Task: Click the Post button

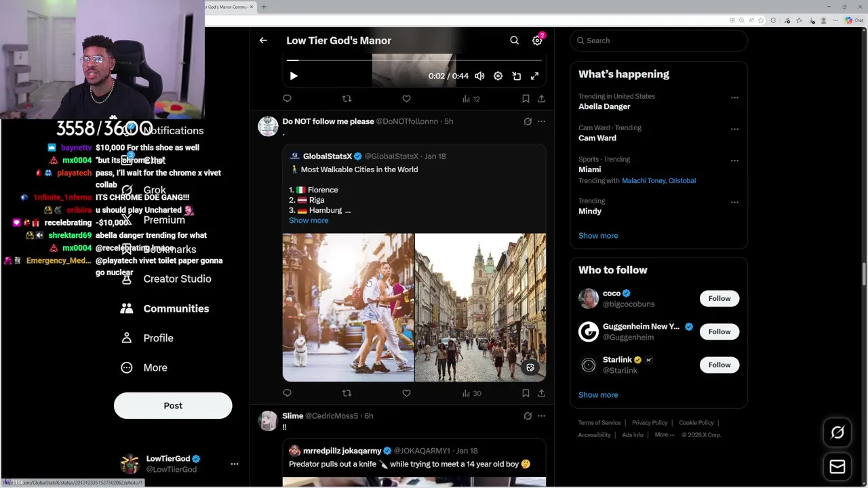Action: 173,405
